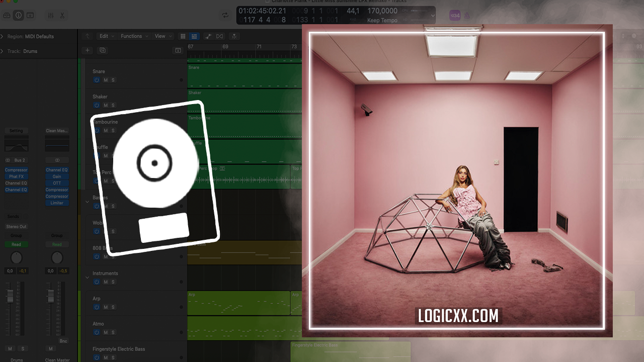
Task: Open Clean Mas... setting menu
Action: pos(57,131)
